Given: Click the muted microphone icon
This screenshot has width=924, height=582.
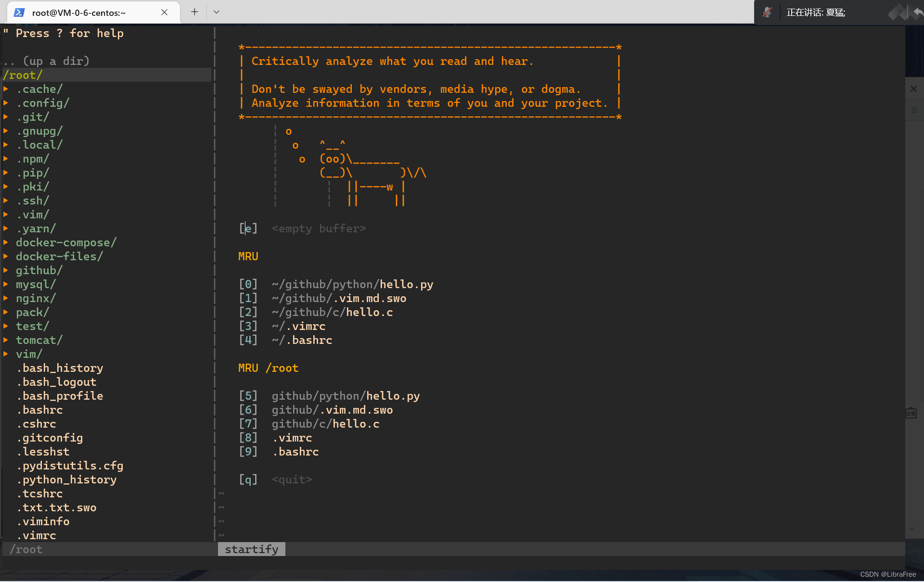Looking at the screenshot, I should pyautogui.click(x=767, y=13).
